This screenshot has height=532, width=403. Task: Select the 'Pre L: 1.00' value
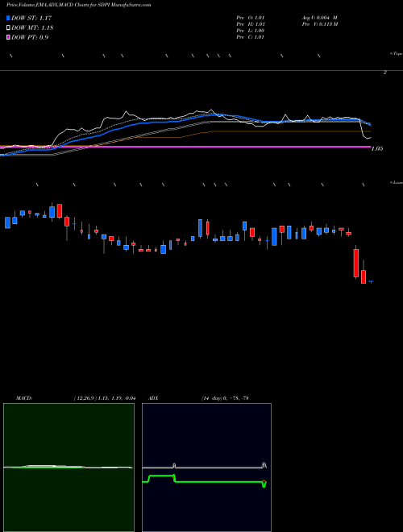(251, 31)
